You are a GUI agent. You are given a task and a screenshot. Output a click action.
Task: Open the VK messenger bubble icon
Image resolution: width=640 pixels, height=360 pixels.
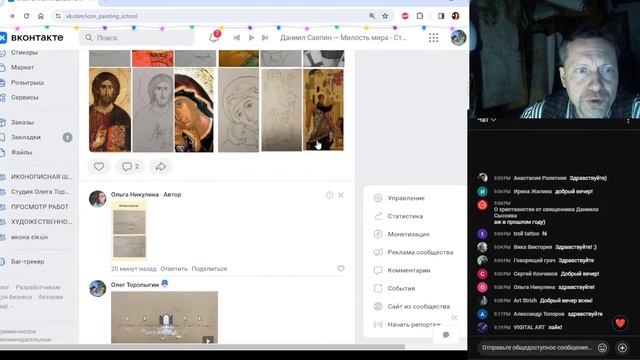pos(446,335)
